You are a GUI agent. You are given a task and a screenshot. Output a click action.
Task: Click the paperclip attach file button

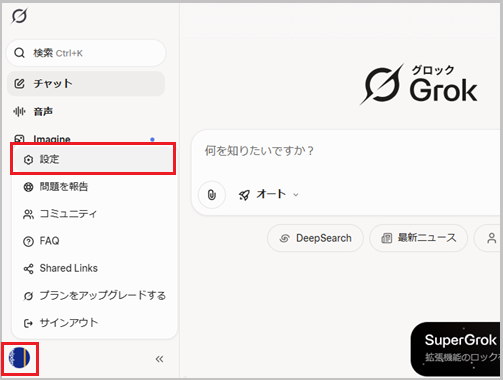[212, 195]
